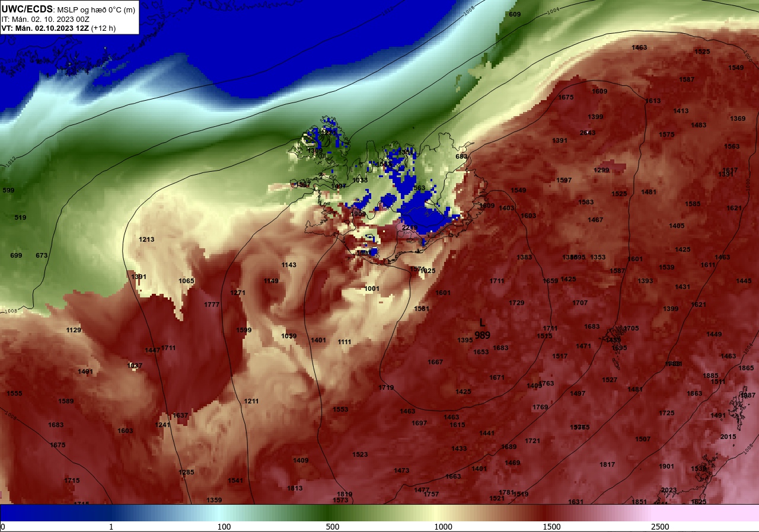Click the central pressure value '989'
759x532 pixels.
point(482,335)
